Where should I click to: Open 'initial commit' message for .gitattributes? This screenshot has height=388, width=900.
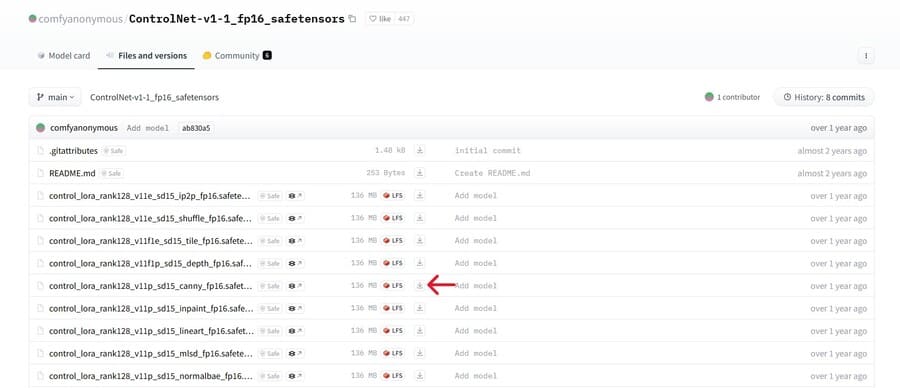[487, 150]
